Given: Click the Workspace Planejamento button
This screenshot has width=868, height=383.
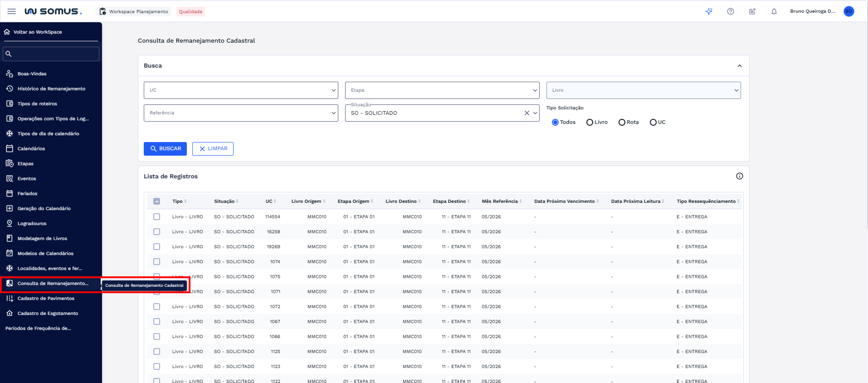Looking at the screenshot, I should pos(133,12).
